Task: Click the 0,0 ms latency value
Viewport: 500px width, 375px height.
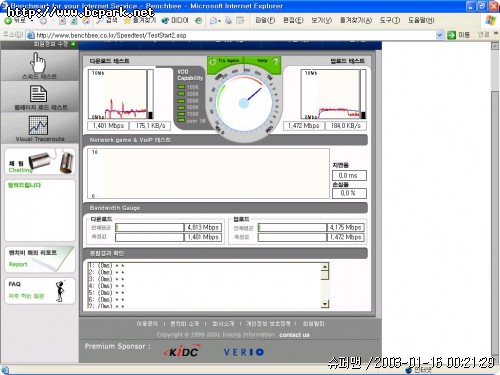Action: coord(349,175)
